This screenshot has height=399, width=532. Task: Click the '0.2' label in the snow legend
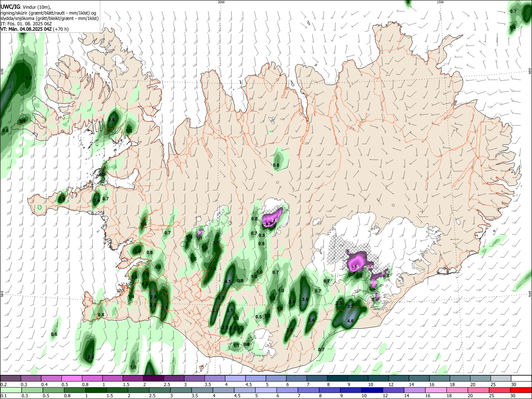click(3, 384)
